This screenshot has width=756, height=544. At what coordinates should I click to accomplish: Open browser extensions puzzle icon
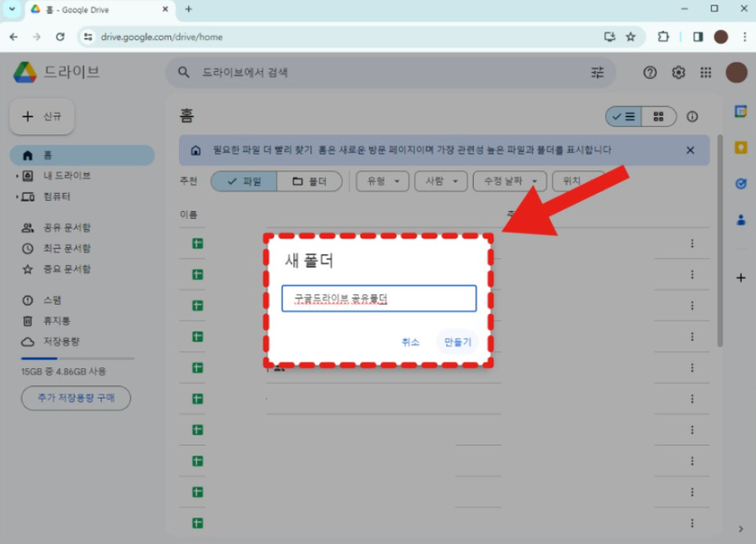tap(663, 37)
